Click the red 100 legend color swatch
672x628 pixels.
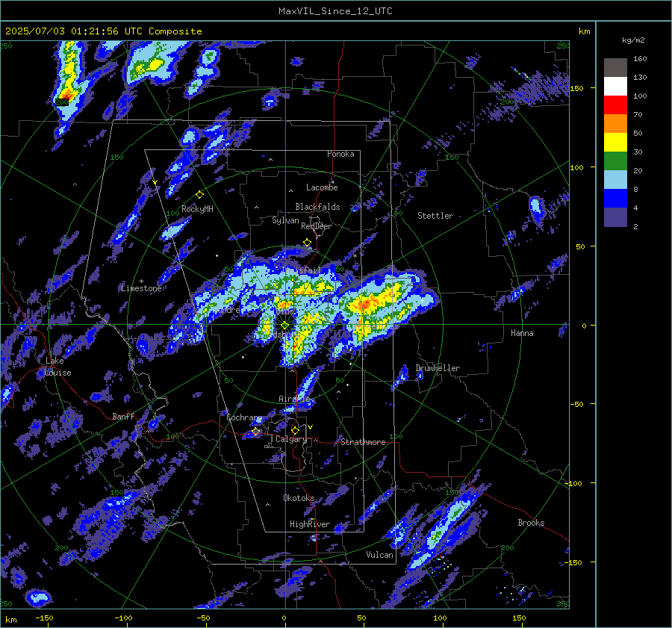tap(615, 105)
